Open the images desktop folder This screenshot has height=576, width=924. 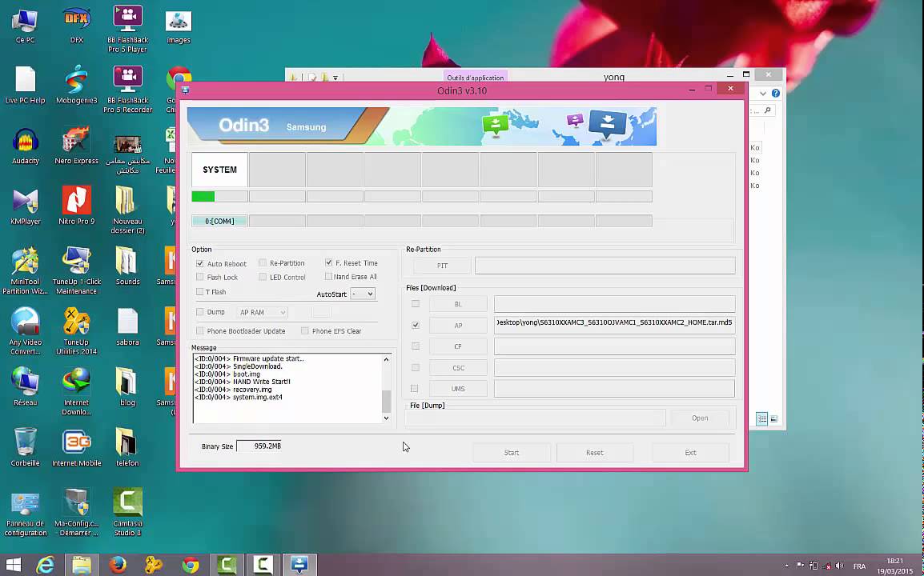point(179,26)
